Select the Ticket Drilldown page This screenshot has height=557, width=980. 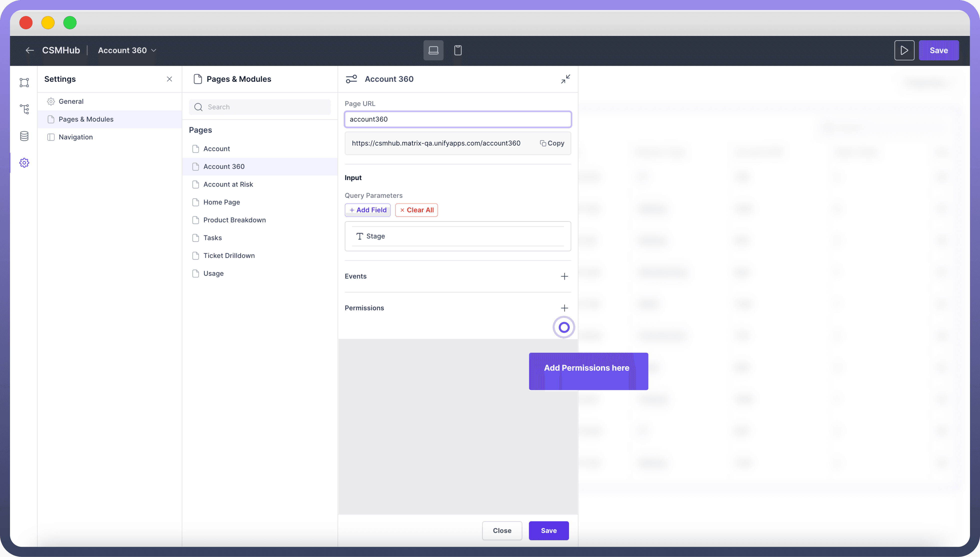229,256
